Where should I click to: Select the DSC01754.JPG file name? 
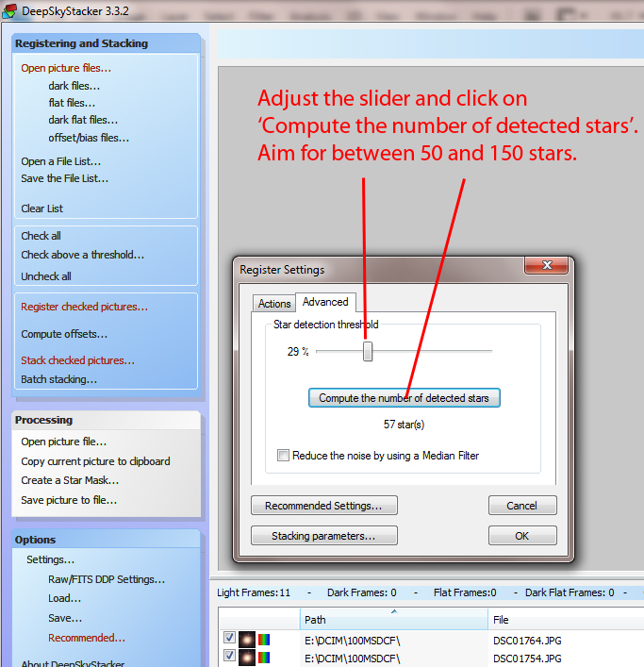(x=527, y=659)
